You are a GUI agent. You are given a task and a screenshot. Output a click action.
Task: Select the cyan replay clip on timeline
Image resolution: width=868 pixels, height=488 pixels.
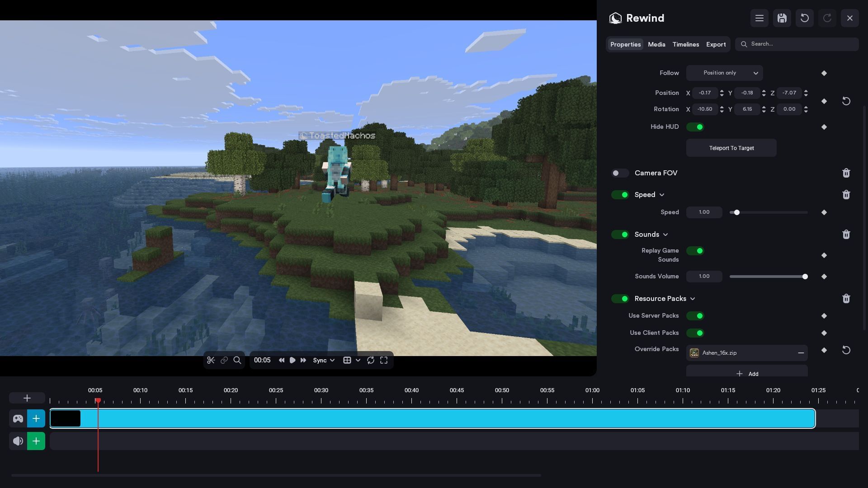433,418
